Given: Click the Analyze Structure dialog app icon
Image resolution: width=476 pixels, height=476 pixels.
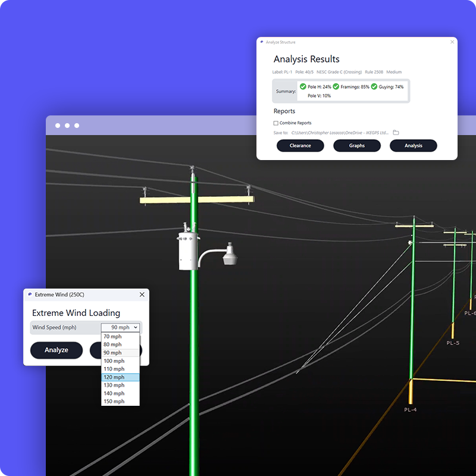Looking at the screenshot, I should tap(262, 42).
